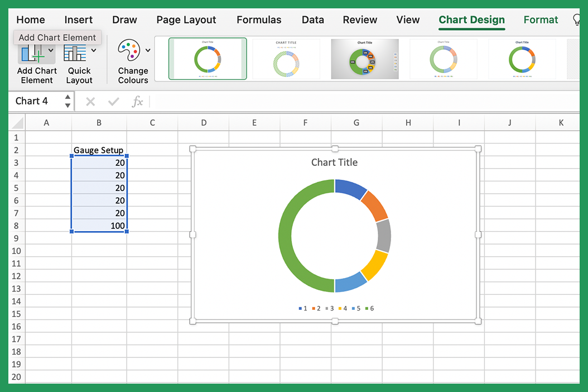
Task: Switch to the Formulas ribbon tab
Action: click(259, 20)
